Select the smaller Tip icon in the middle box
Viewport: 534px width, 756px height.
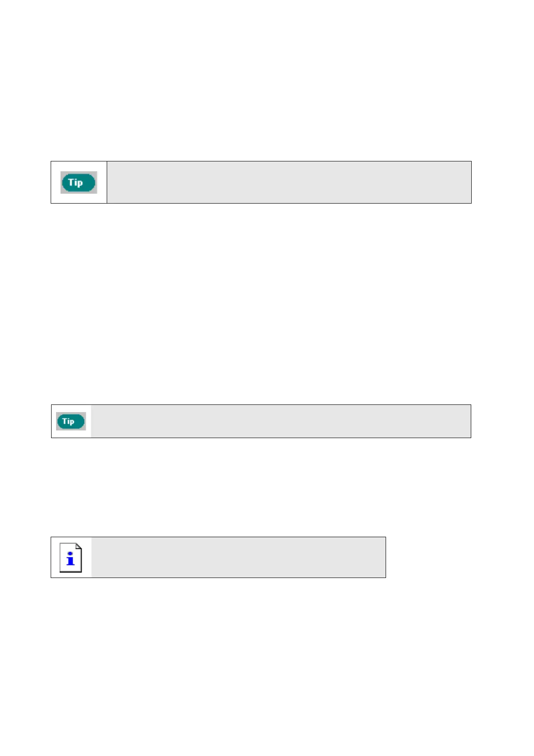click(71, 421)
